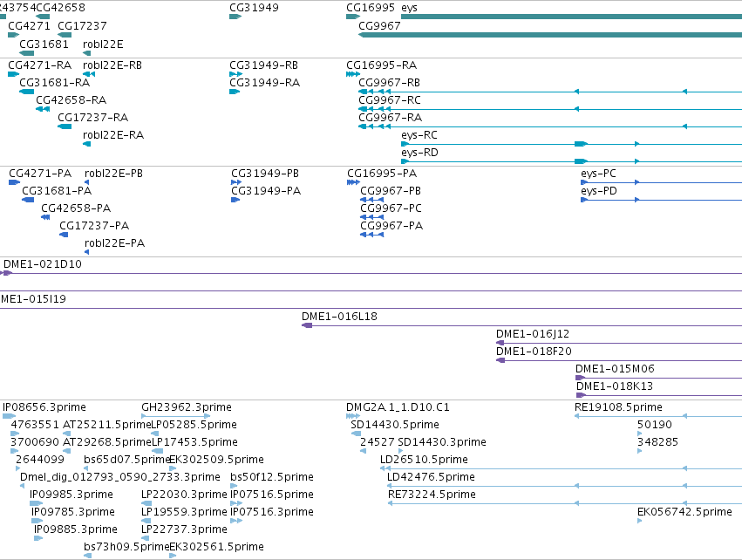Select BAC clone DME1-018F20
The height and width of the screenshot is (560, 742).
[x=534, y=352]
